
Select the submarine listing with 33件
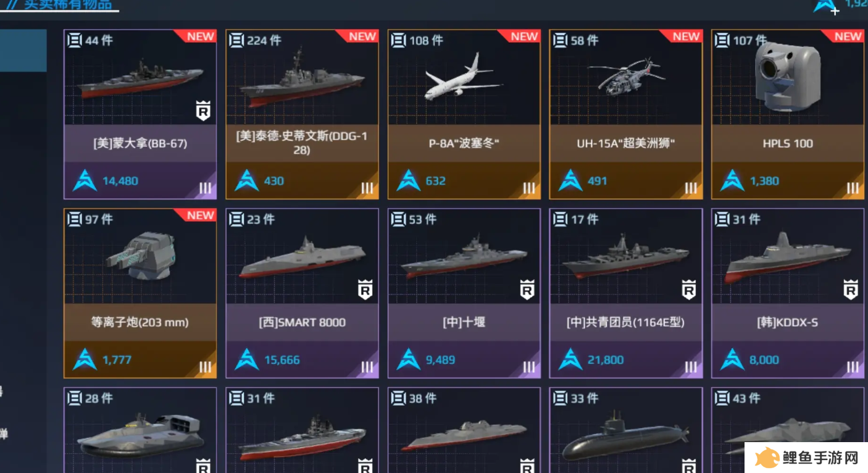pyautogui.click(x=625, y=430)
